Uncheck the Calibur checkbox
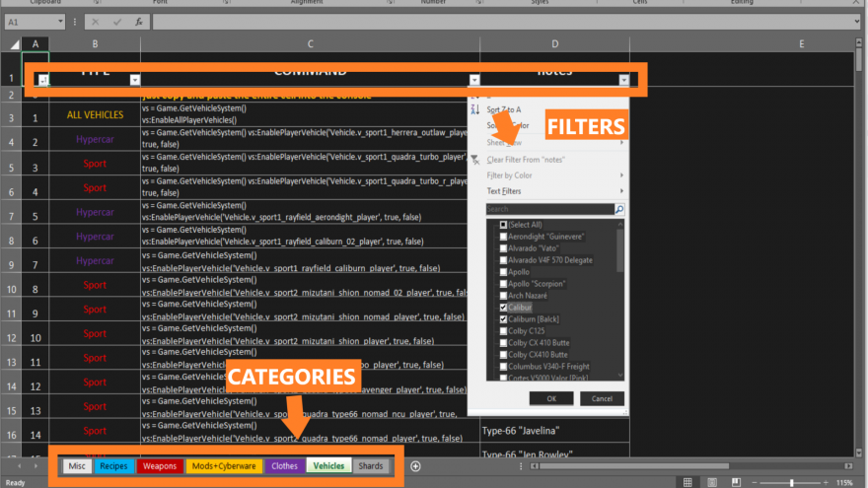Viewport: 868px width, 488px height. [504, 307]
